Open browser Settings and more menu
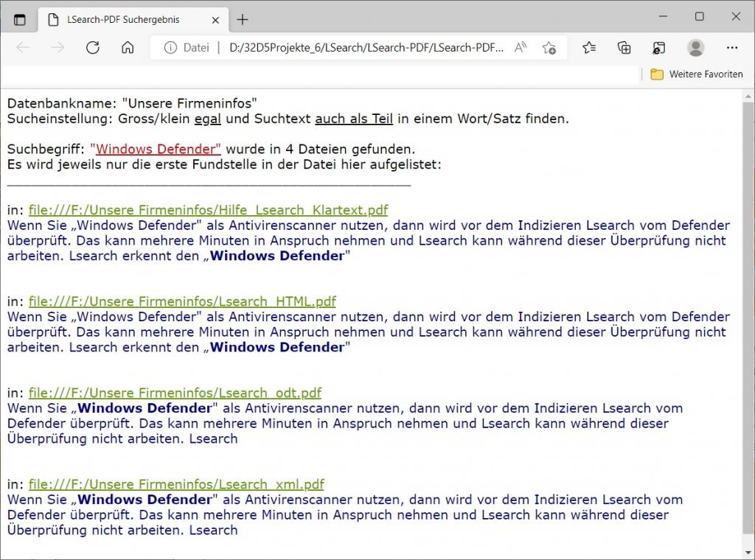Image resolution: width=755 pixels, height=560 pixels. [732, 48]
